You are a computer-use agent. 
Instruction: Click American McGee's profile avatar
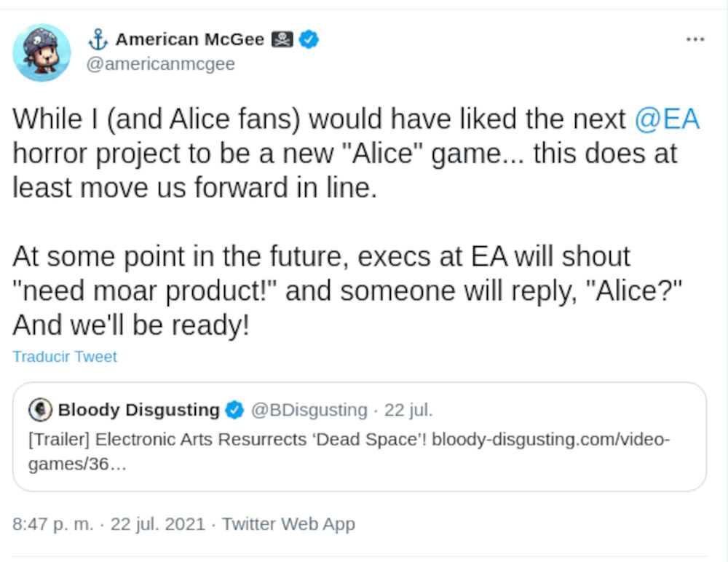pyautogui.click(x=41, y=52)
